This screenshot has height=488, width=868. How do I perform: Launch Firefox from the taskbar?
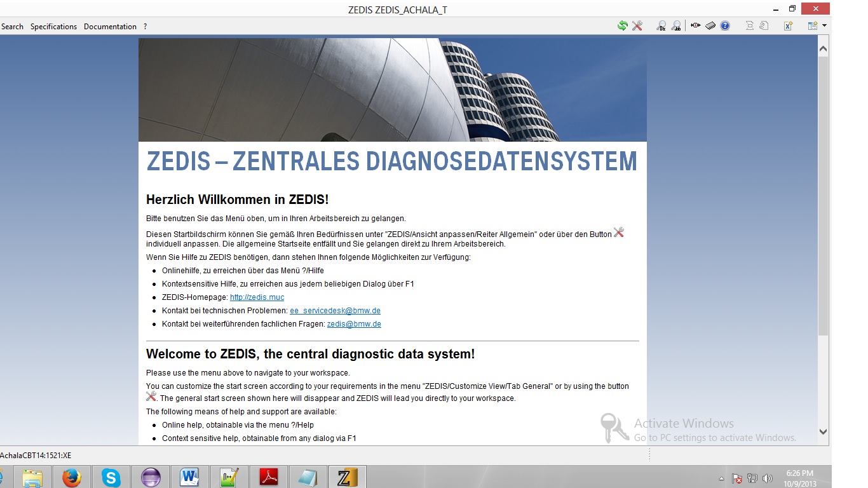pyautogui.click(x=71, y=477)
